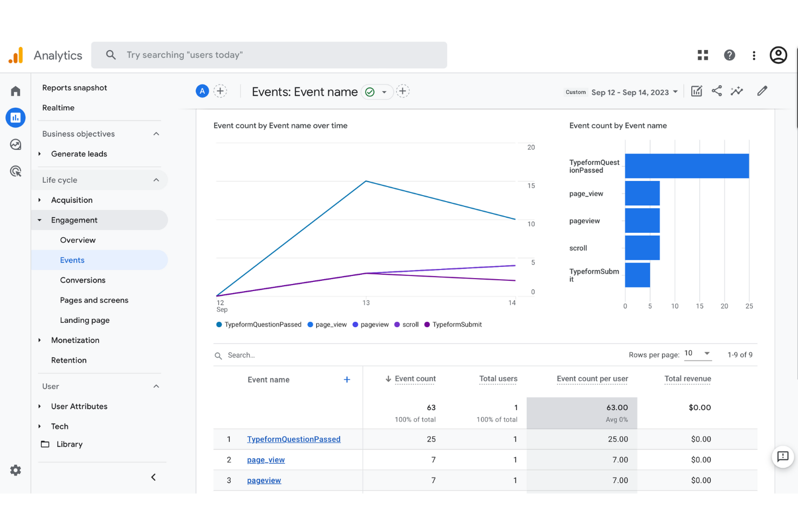Open the Google apps grid
Viewport: 798px width, 532px height.
point(703,55)
